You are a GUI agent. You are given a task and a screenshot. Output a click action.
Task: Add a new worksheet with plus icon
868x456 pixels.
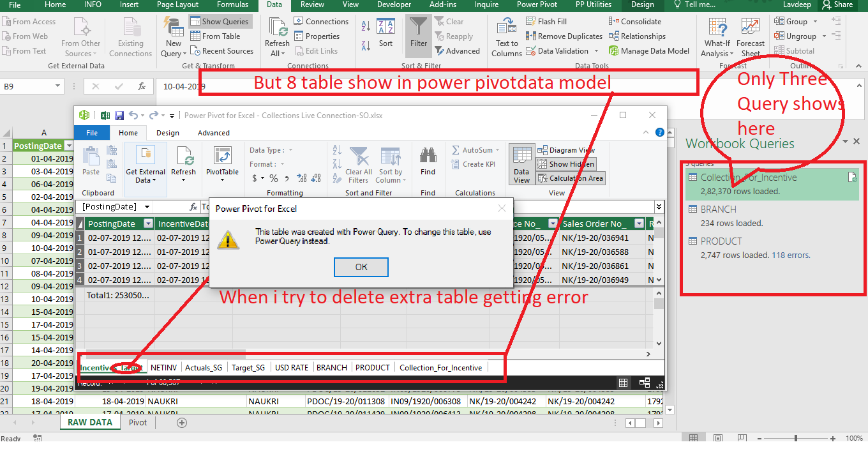182,423
